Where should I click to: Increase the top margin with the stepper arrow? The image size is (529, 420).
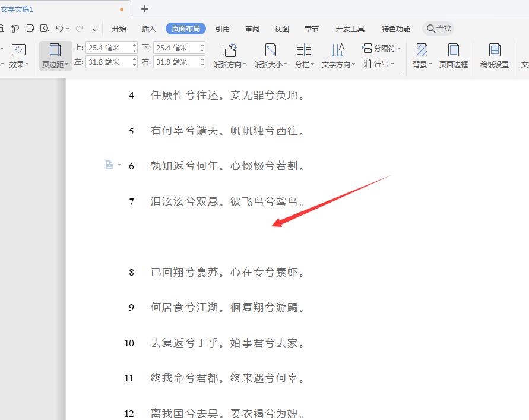click(x=135, y=45)
